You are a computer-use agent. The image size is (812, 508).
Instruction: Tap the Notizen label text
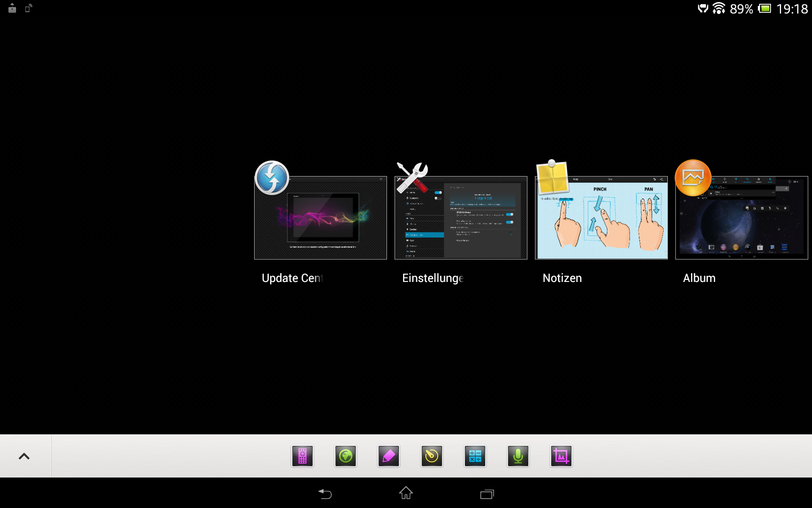[562, 278]
